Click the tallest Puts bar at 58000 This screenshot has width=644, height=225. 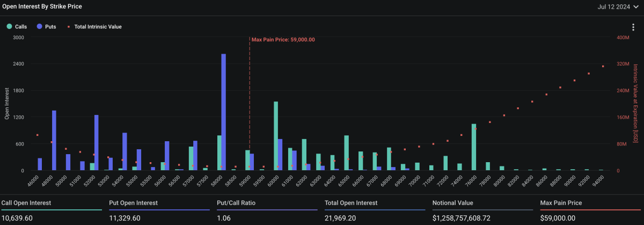click(224, 112)
